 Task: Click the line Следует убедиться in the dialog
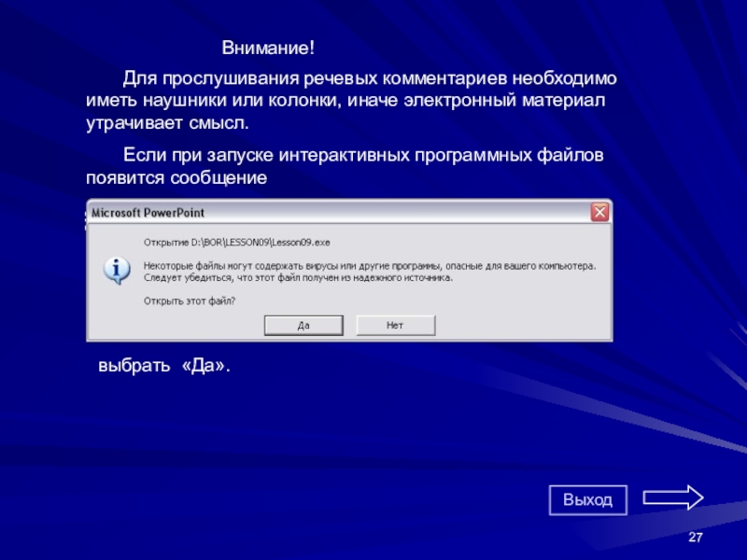point(298,277)
